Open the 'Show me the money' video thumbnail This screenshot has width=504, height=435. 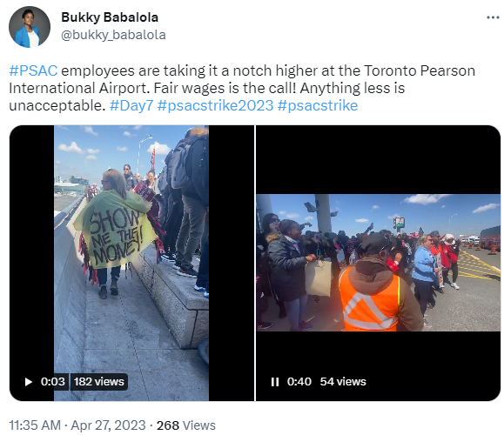point(131,263)
